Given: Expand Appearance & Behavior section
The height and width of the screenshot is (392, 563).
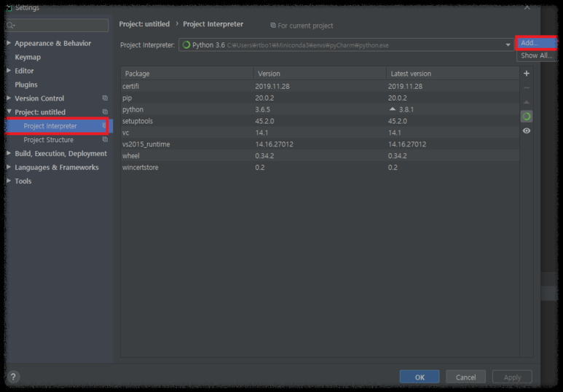Looking at the screenshot, I should [9, 43].
